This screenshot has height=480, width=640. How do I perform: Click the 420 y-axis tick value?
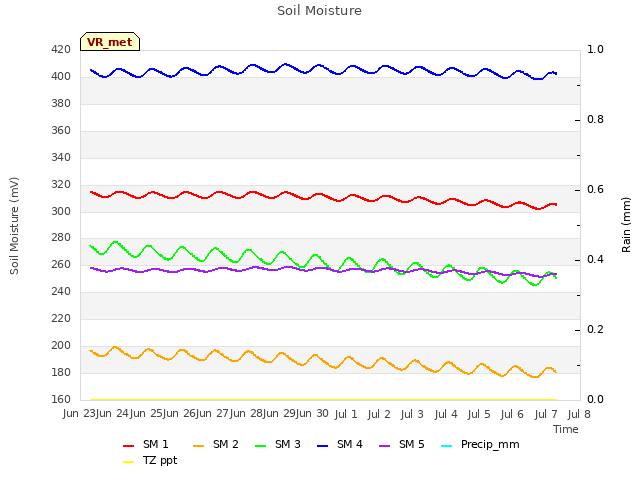click(61, 50)
